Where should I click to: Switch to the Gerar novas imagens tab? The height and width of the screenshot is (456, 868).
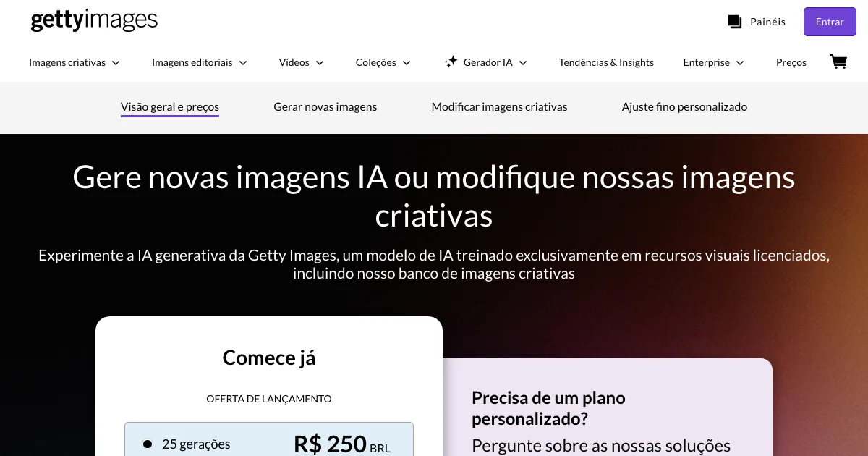(325, 107)
